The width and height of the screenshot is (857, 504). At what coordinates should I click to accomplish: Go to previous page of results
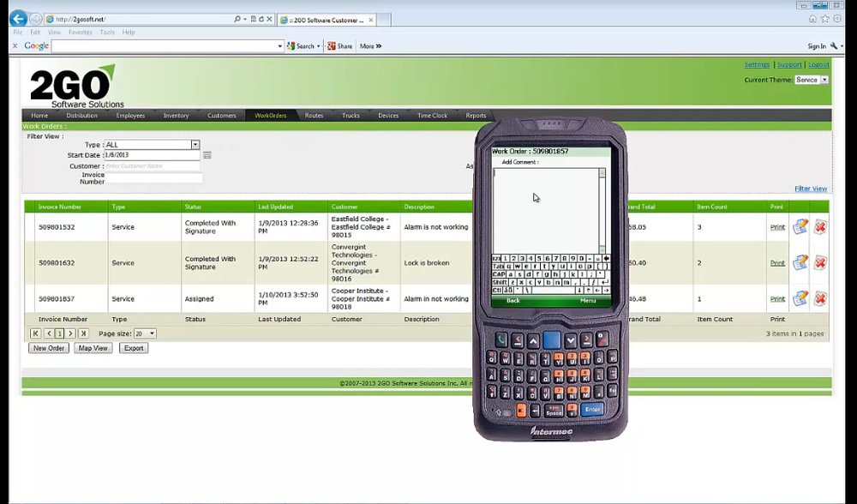click(x=49, y=333)
